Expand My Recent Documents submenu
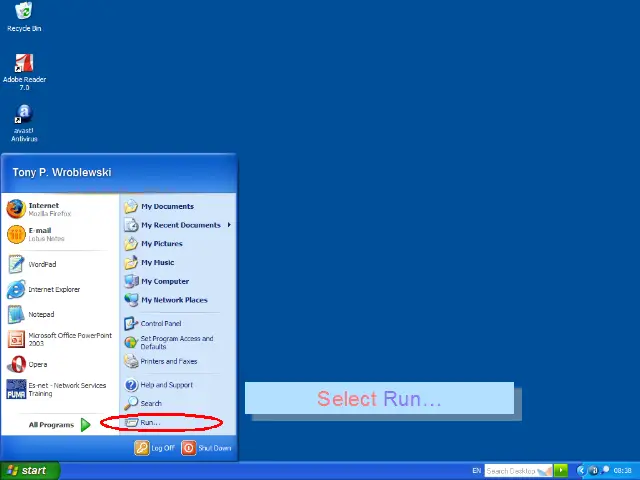The image size is (640, 480). tap(180, 225)
